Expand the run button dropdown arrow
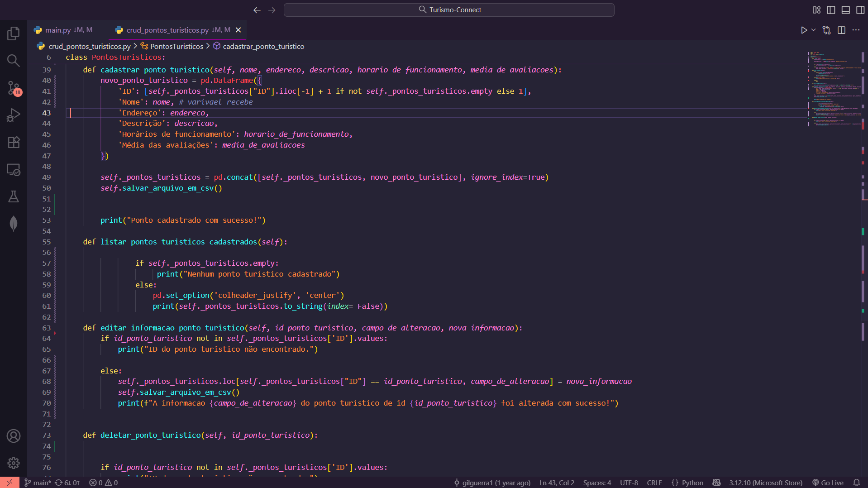This screenshot has width=868, height=488. [x=813, y=30]
